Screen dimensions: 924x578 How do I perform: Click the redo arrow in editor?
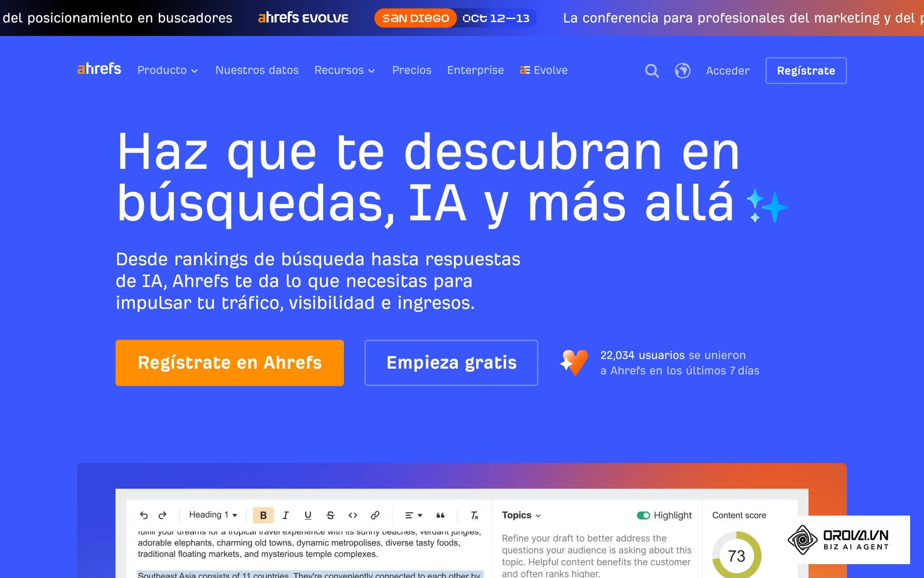click(162, 515)
